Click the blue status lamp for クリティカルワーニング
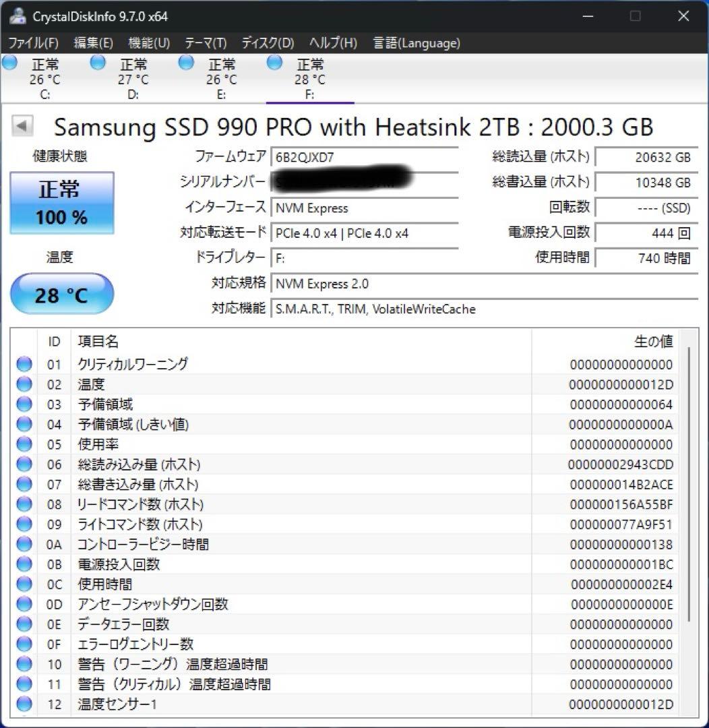Viewport: 709px width, 728px height. (24, 364)
